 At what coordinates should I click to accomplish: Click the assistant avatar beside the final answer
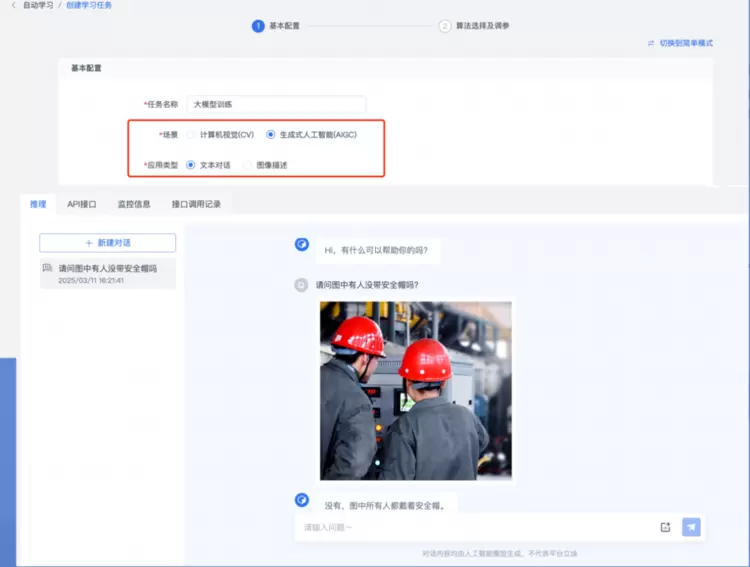[x=301, y=500]
